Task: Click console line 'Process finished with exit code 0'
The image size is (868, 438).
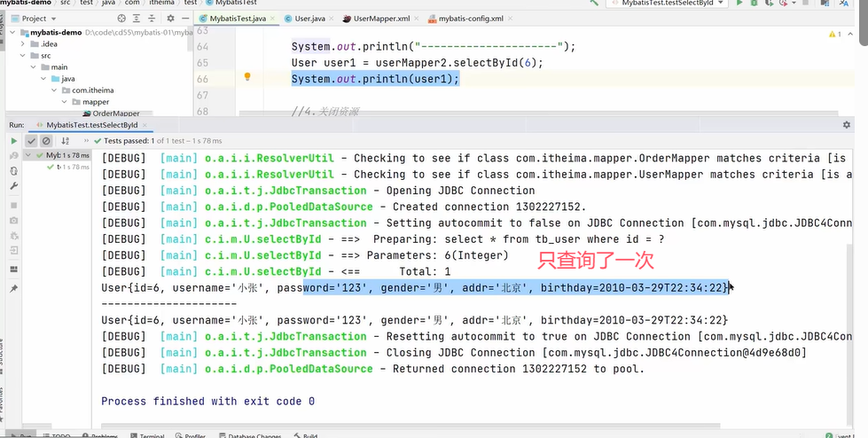Action: pyautogui.click(x=207, y=401)
